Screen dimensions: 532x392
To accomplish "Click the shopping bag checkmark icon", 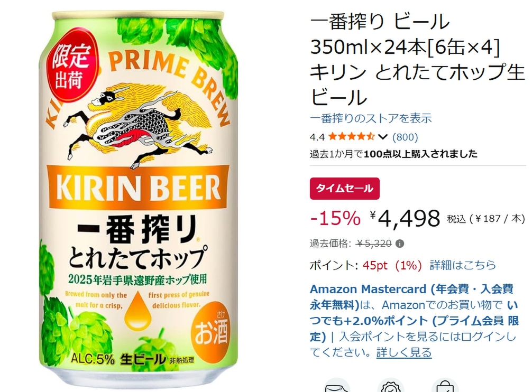I will pos(445,386).
